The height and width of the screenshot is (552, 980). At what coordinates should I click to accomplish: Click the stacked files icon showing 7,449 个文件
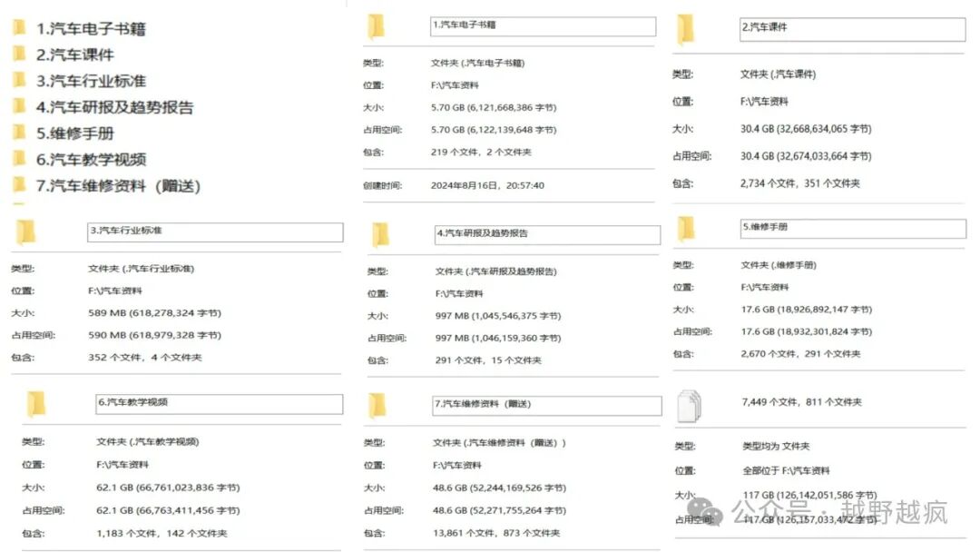pyautogui.click(x=690, y=406)
